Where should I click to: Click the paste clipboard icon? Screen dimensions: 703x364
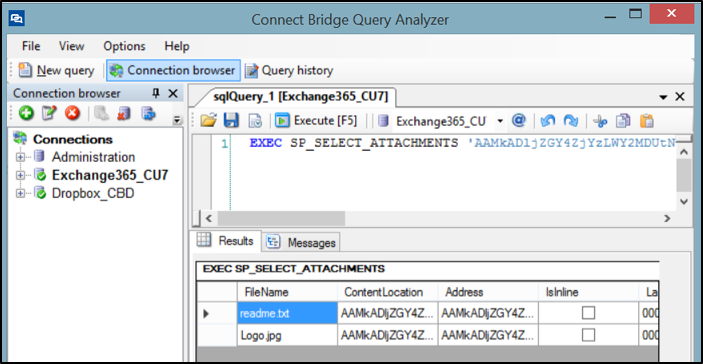click(646, 121)
